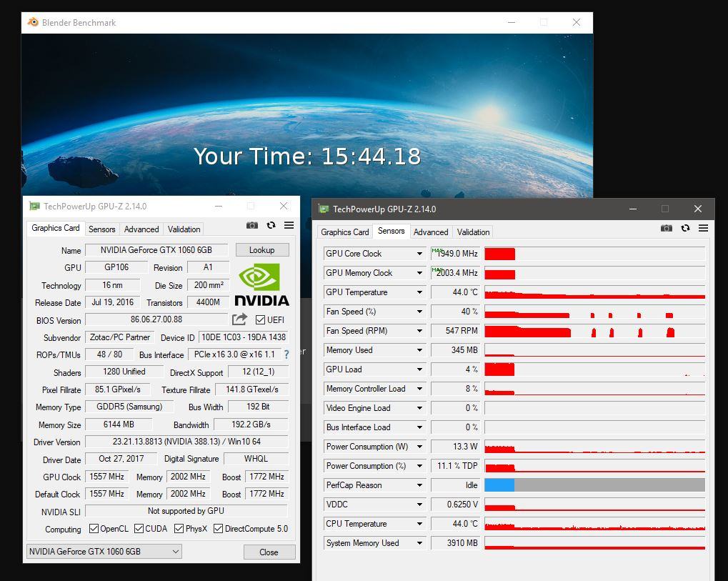This screenshot has height=581, width=728.
Task: Select the active Sensors tab in the Sensors window
Action: 391,231
